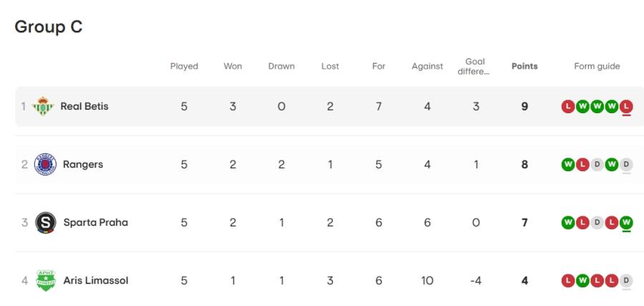This screenshot has height=306, width=644.
Task: Click the Group C heading
Action: pos(49,27)
